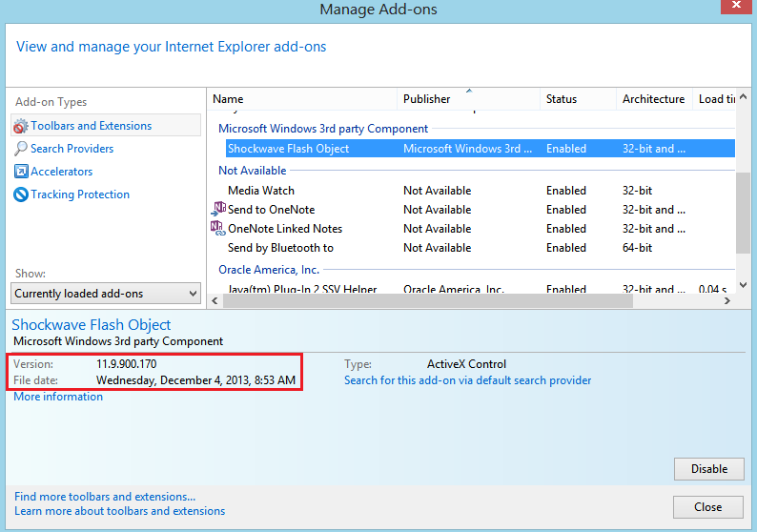Click Not Available publisher for OneNote Linked Notes
This screenshot has height=532, width=757.
point(437,229)
